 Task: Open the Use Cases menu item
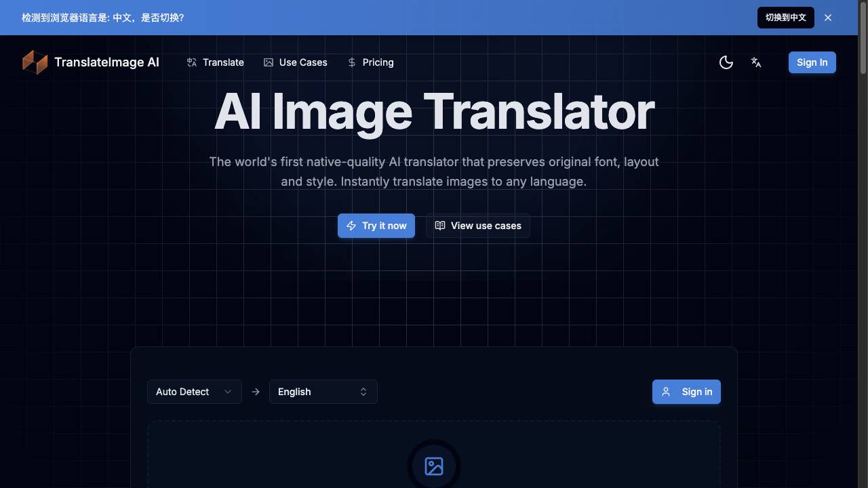click(296, 62)
